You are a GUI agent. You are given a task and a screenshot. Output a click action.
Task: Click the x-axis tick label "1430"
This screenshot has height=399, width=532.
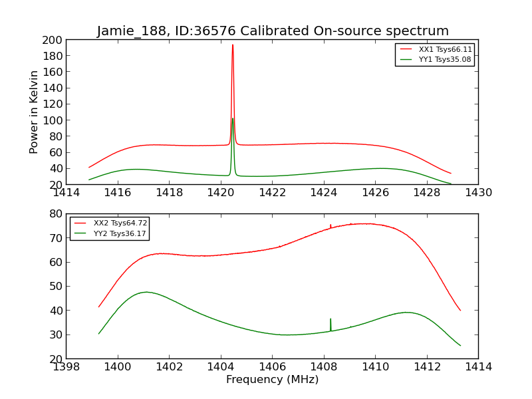[x=478, y=192]
